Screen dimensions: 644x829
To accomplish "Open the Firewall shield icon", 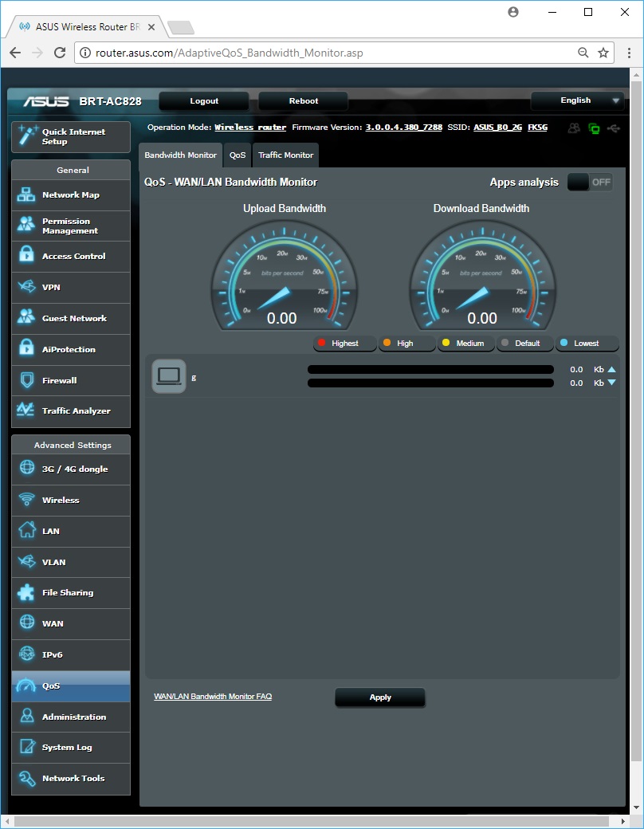I will tap(27, 380).
